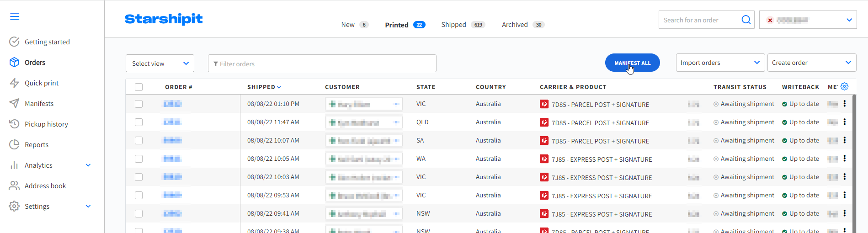Click Up to date writeback on 10:07 AM row
This screenshot has width=868, height=233.
point(800,140)
